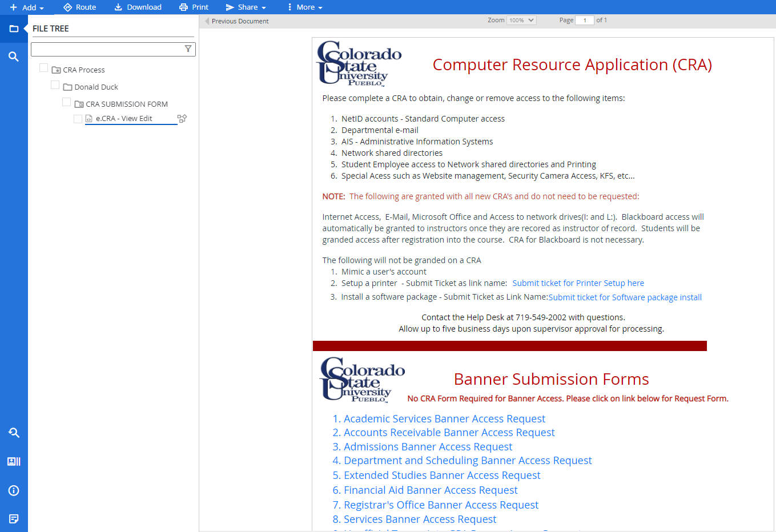
Task: Open Department and Scheduling Banner Access Request
Action: (468, 461)
